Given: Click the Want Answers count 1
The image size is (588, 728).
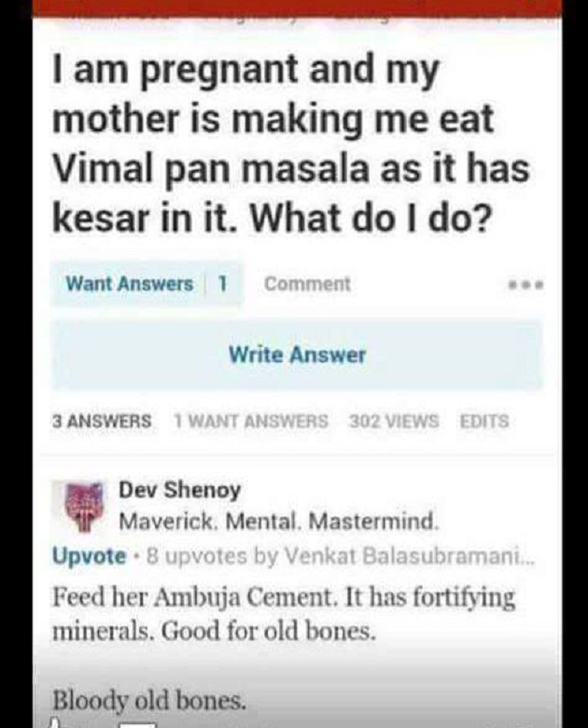Looking at the screenshot, I should [x=223, y=284].
